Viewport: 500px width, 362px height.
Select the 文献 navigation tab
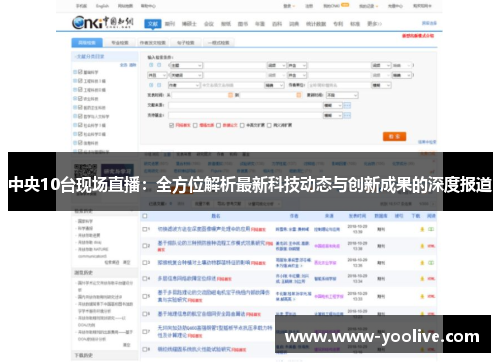click(x=153, y=24)
